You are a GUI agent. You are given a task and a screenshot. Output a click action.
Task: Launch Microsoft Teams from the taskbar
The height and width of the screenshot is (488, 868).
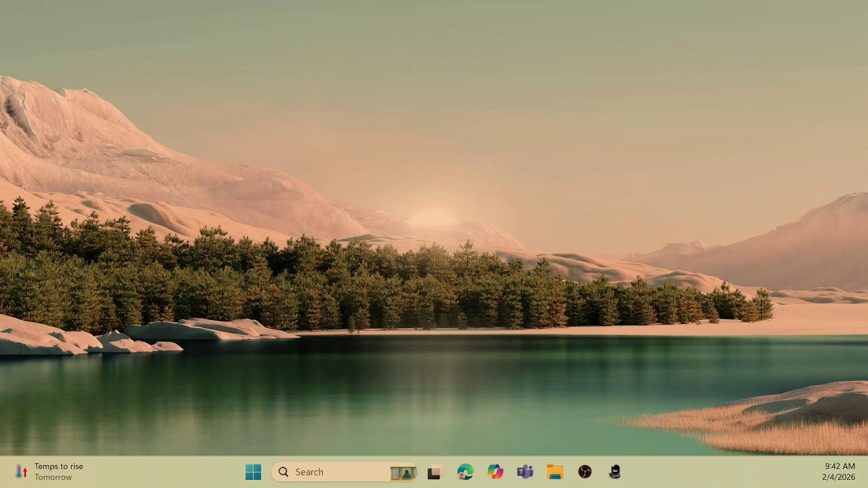tap(525, 472)
